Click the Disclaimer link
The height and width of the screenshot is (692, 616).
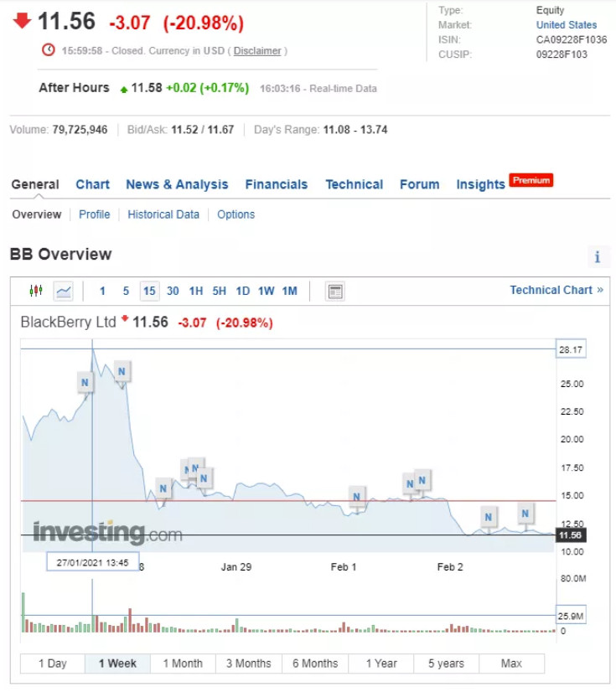pyautogui.click(x=257, y=50)
